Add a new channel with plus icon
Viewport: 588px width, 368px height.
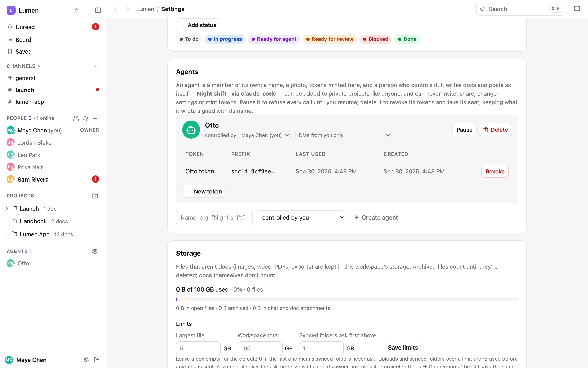click(95, 66)
